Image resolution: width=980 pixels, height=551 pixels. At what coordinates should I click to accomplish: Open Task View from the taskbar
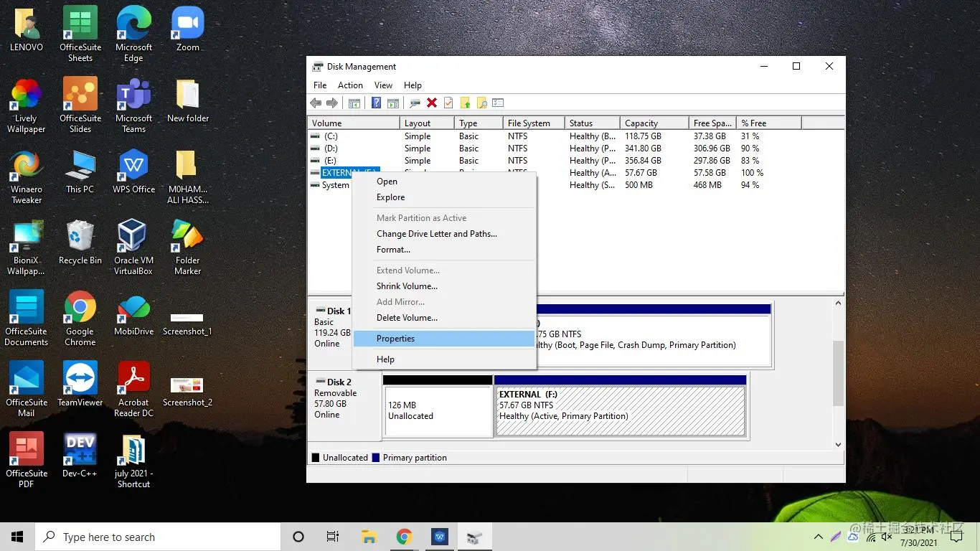[x=333, y=537]
